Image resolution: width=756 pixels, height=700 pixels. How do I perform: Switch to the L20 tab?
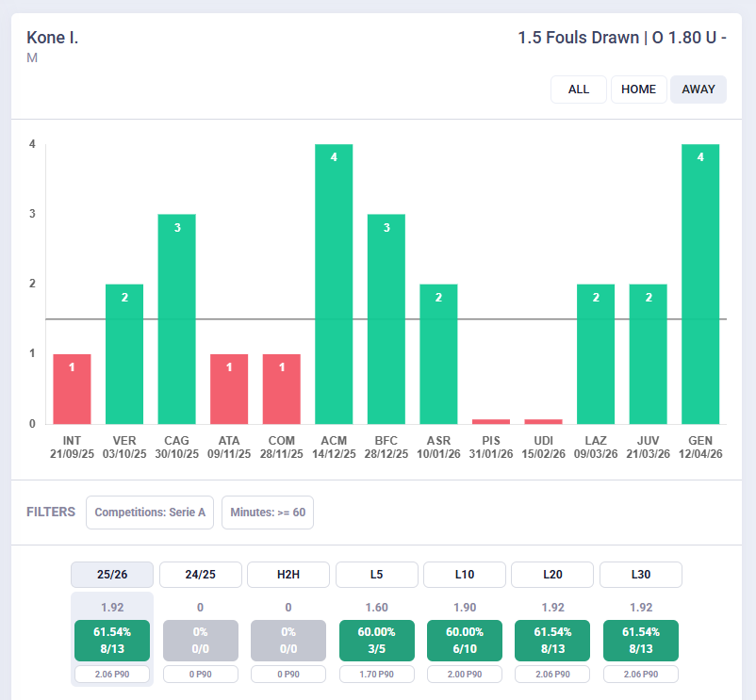pos(552,575)
